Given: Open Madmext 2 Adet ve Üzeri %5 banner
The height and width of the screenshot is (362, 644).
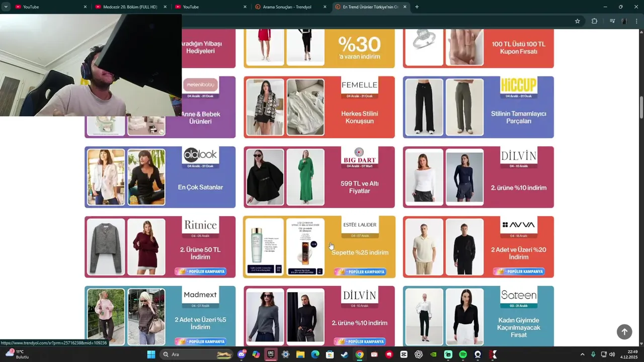Looking at the screenshot, I should [x=160, y=316].
